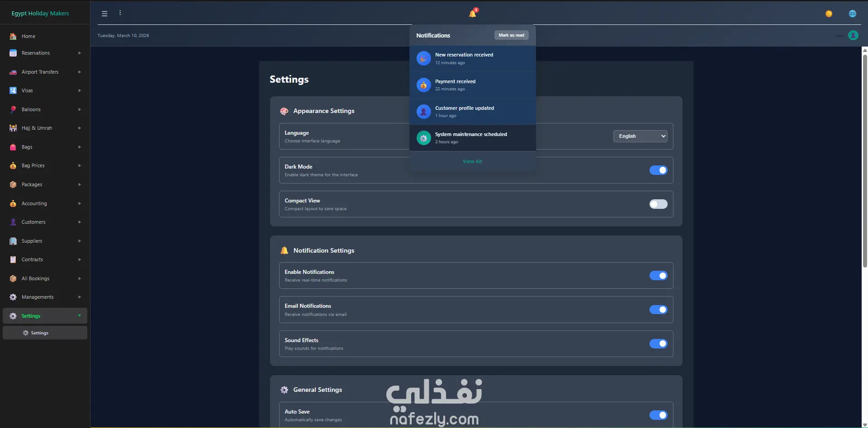Expand the Hajj & Umrah submenu arrow
The height and width of the screenshot is (428, 868).
[x=80, y=128]
